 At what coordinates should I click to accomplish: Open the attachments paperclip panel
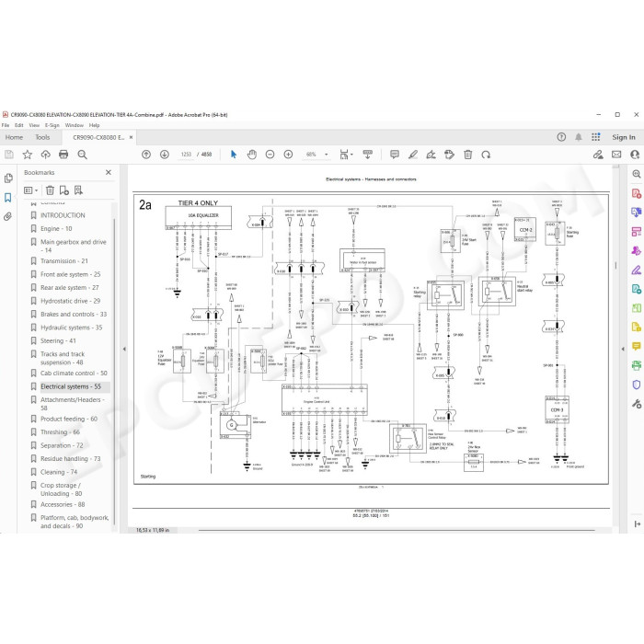[7, 216]
